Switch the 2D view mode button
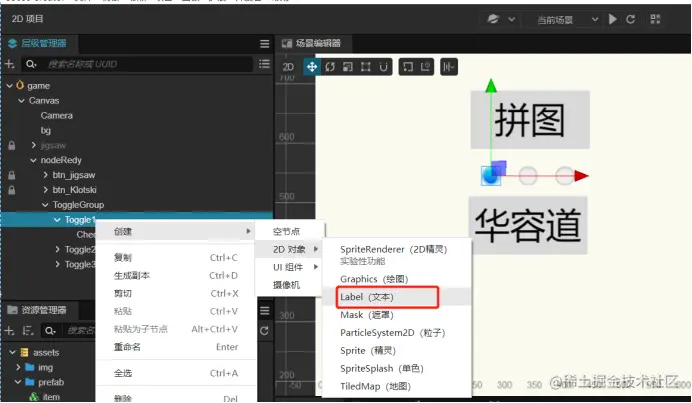This screenshot has width=692, height=403. 288,67
